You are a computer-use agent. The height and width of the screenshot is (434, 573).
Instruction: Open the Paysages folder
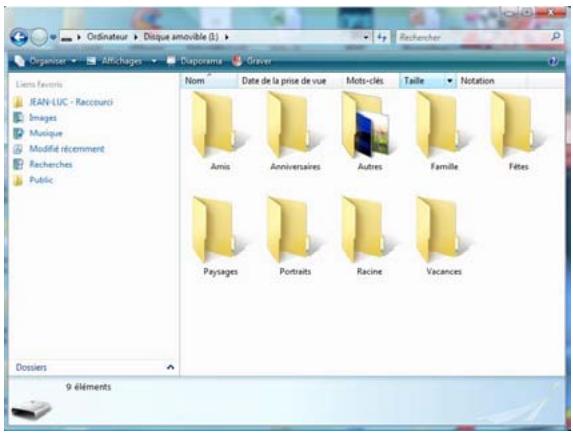(x=219, y=236)
